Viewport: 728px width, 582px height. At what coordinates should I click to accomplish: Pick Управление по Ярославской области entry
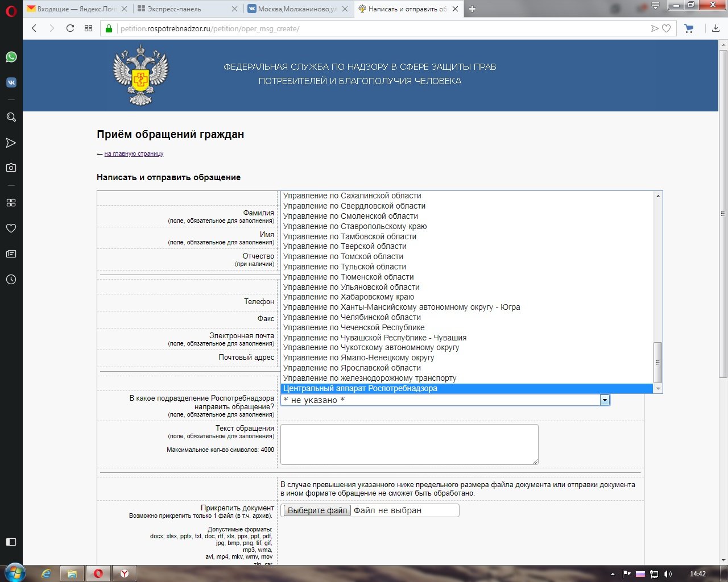[352, 368]
